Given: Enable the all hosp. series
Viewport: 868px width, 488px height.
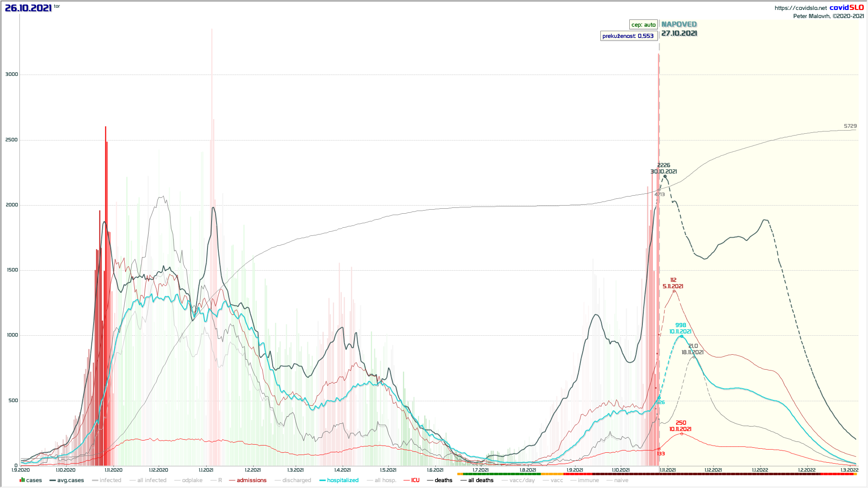Looking at the screenshot, I should click(x=385, y=480).
